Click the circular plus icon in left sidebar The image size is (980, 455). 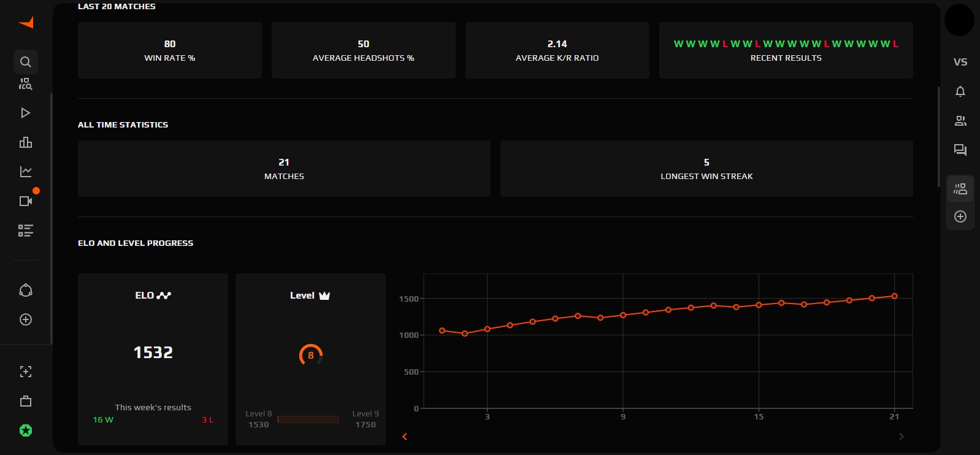pyautogui.click(x=26, y=319)
